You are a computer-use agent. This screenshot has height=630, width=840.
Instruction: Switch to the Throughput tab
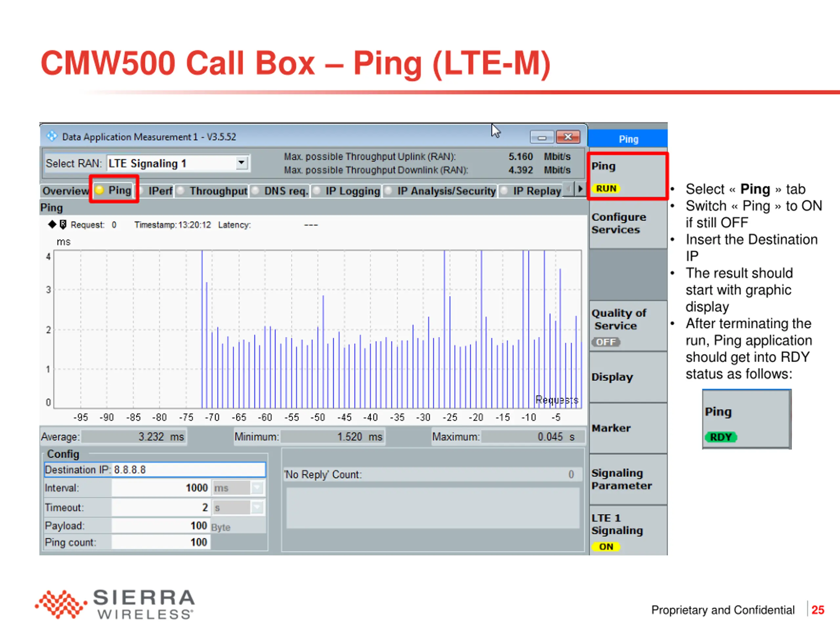[x=212, y=191]
